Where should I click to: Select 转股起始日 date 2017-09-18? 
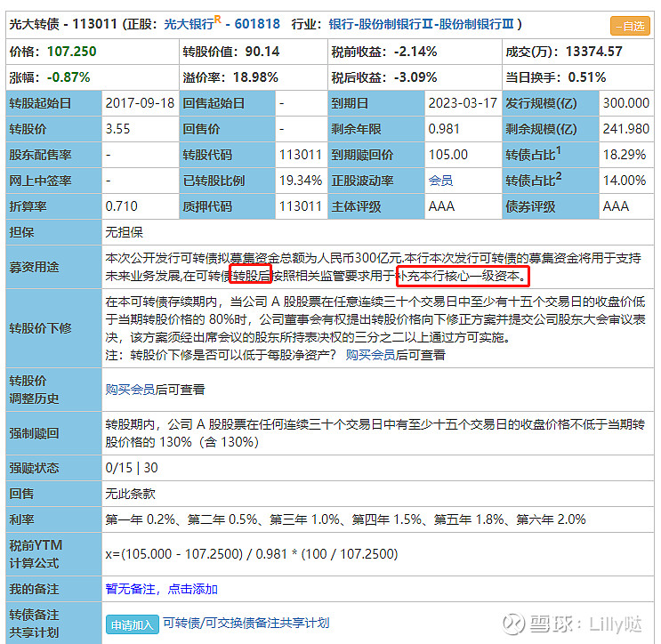click(140, 103)
